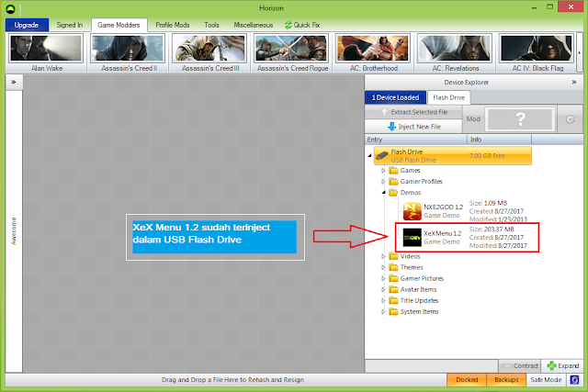Open the Profile Mods tab
This screenshot has height=392, width=588.
pyautogui.click(x=173, y=25)
